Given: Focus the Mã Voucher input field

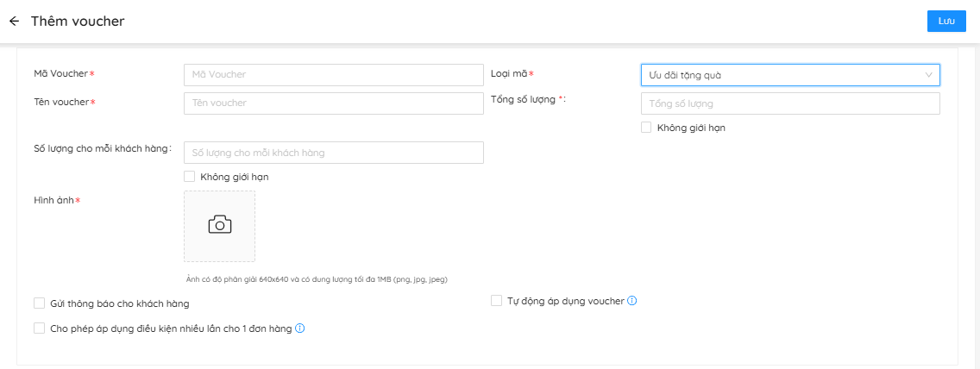Looking at the screenshot, I should 333,75.
